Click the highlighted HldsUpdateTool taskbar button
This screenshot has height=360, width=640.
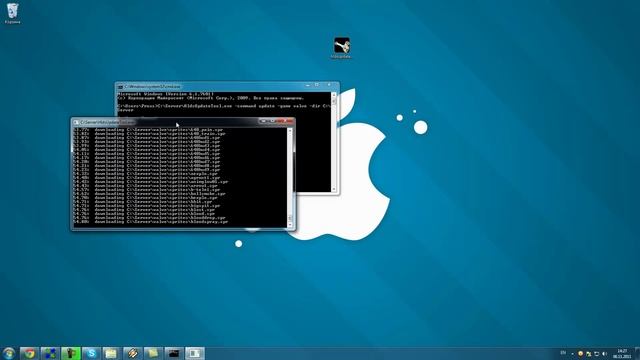[195, 353]
